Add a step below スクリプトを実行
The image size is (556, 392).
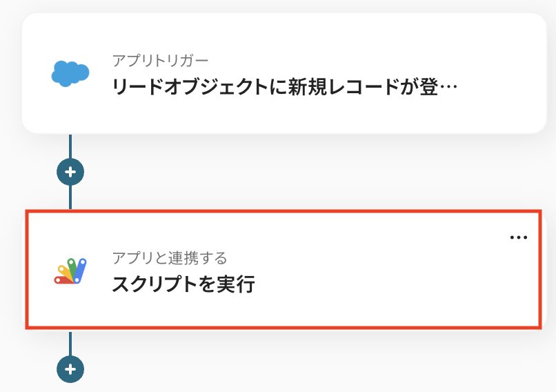(70, 369)
